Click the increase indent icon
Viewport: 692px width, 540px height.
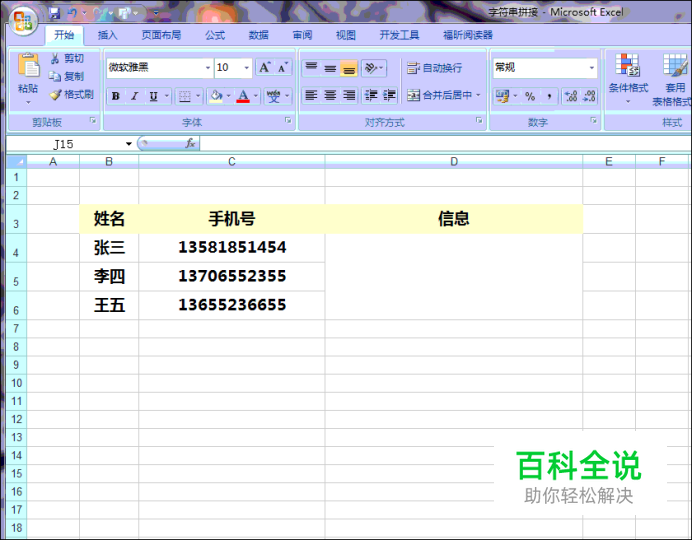pyautogui.click(x=389, y=95)
